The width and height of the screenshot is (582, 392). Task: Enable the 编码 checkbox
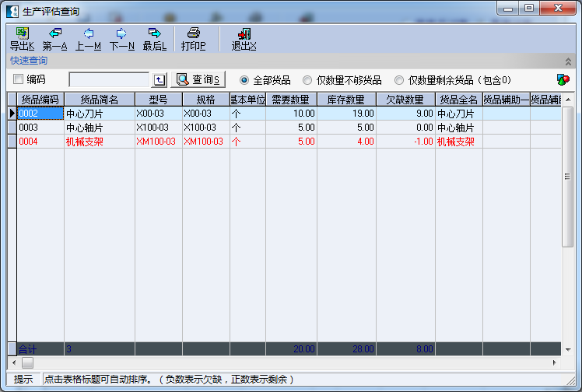(x=19, y=79)
